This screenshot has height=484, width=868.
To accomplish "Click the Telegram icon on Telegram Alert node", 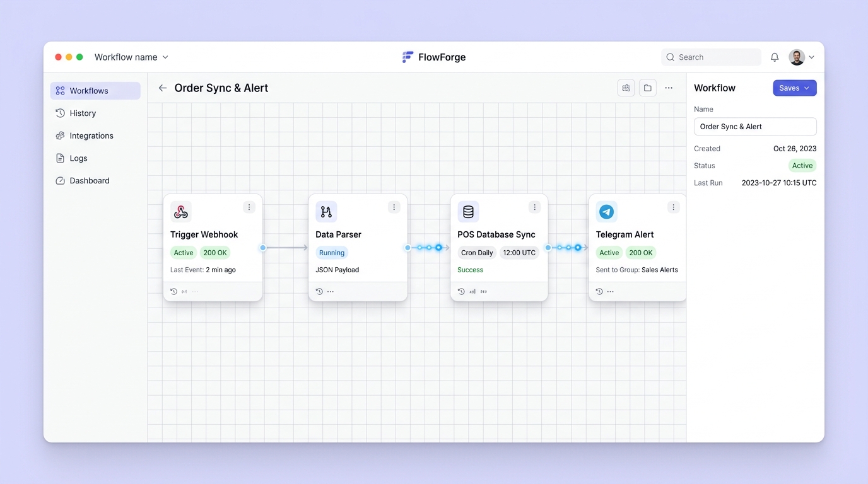I will coord(607,212).
